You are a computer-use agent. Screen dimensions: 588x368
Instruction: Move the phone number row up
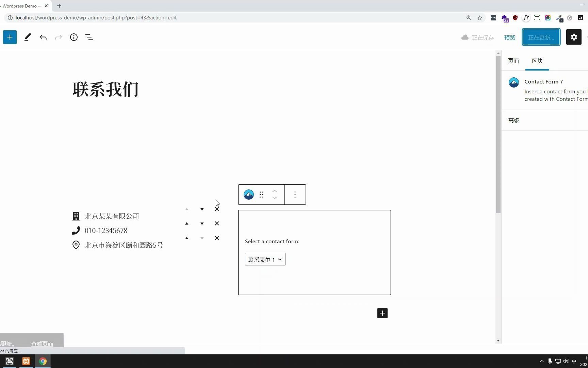click(x=187, y=224)
